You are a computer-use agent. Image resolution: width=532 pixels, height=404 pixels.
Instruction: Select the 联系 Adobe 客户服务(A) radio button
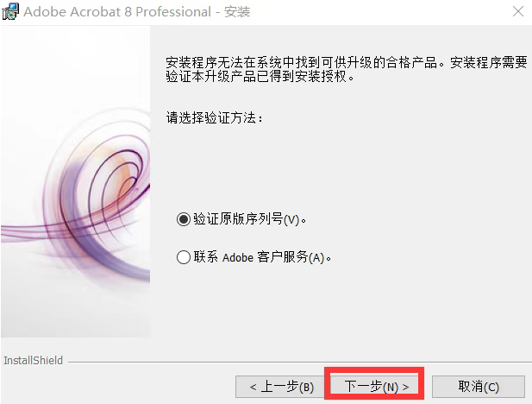(x=183, y=257)
